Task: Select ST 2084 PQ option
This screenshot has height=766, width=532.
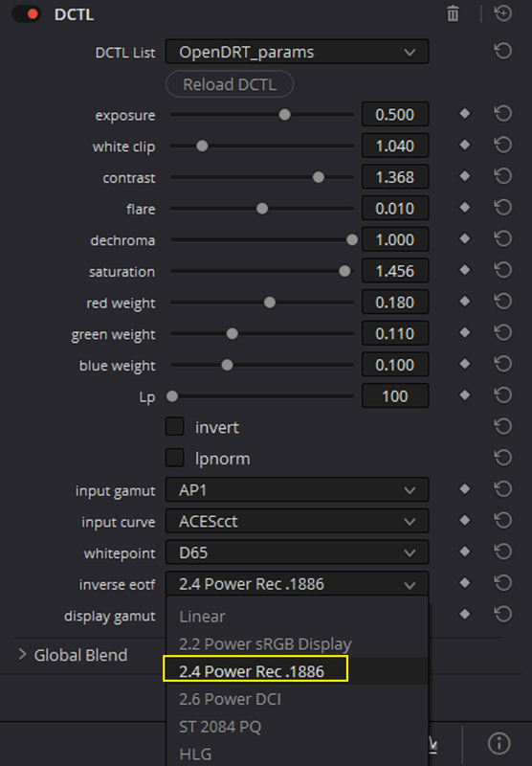Action: click(297, 727)
